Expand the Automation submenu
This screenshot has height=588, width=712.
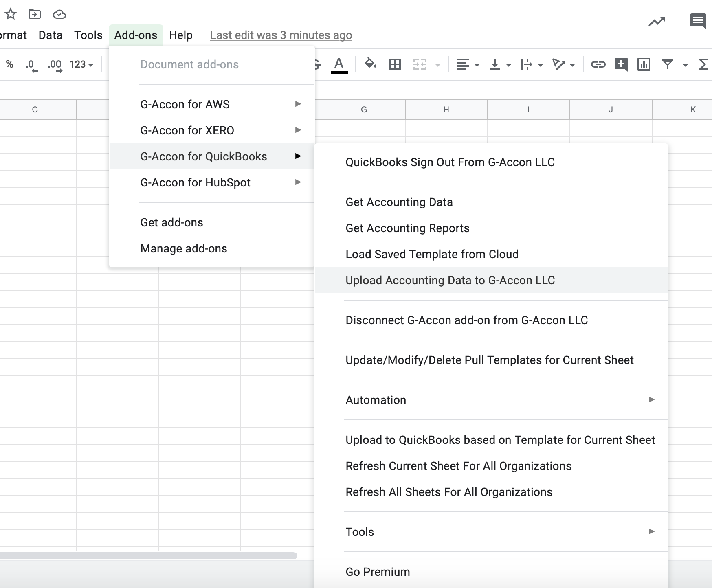click(x=491, y=400)
